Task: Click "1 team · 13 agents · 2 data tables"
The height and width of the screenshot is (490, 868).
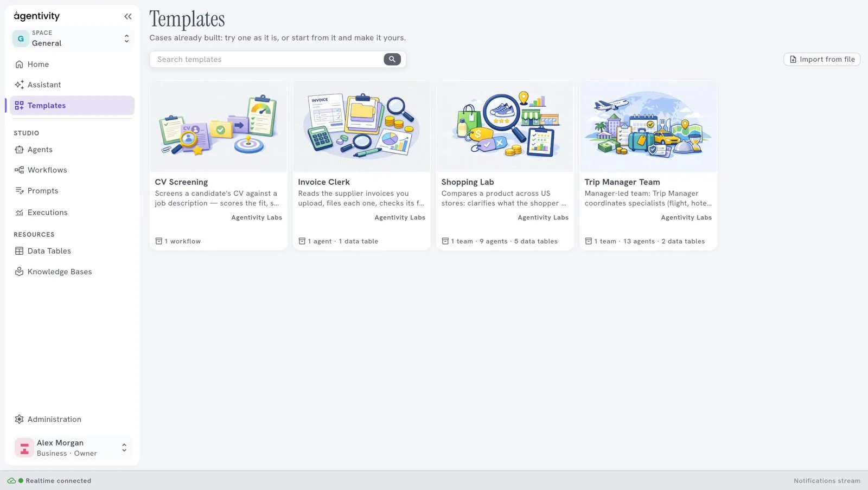Action: pos(649,241)
